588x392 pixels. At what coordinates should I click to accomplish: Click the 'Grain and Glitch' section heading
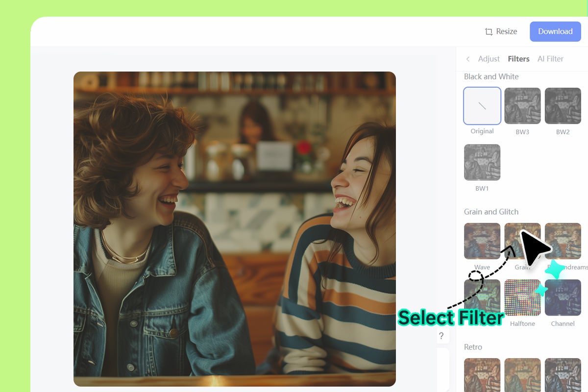click(491, 212)
